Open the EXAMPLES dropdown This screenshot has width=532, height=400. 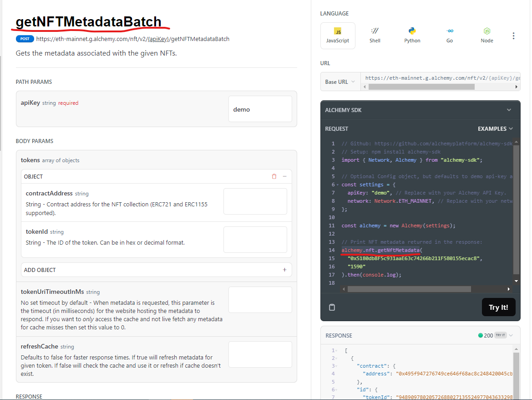(x=495, y=128)
